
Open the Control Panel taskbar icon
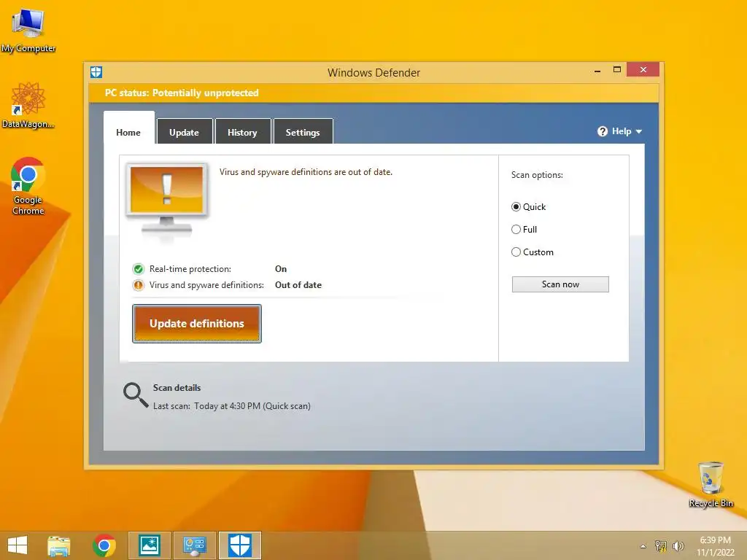tap(194, 545)
